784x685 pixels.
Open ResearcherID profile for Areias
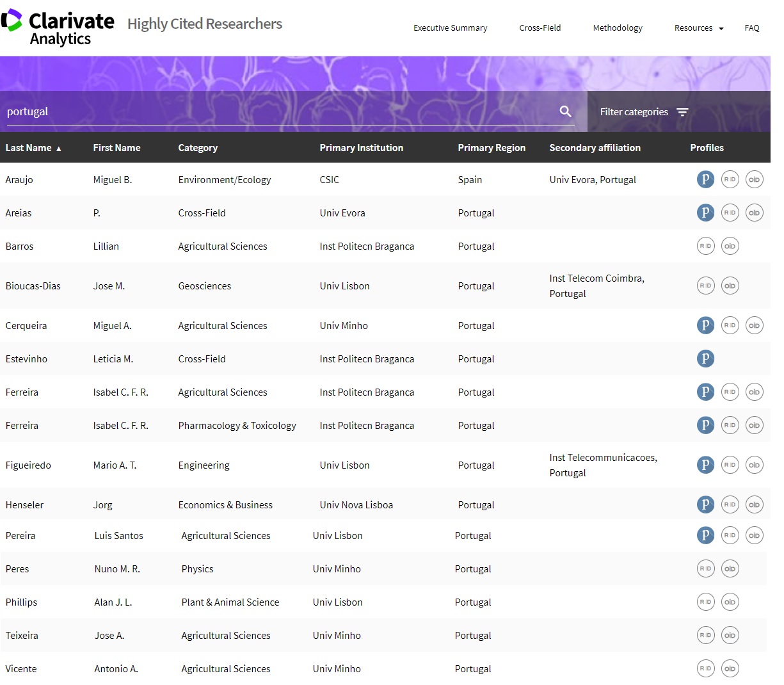(x=730, y=213)
